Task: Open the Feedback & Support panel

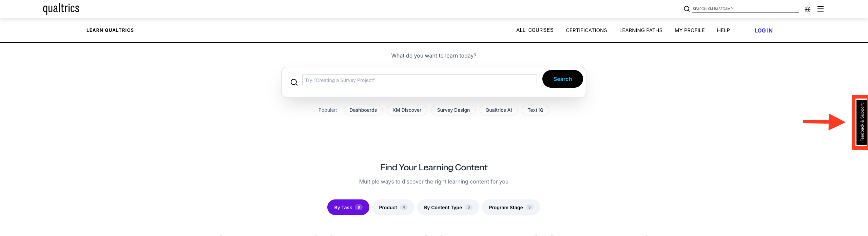Action: [x=862, y=122]
